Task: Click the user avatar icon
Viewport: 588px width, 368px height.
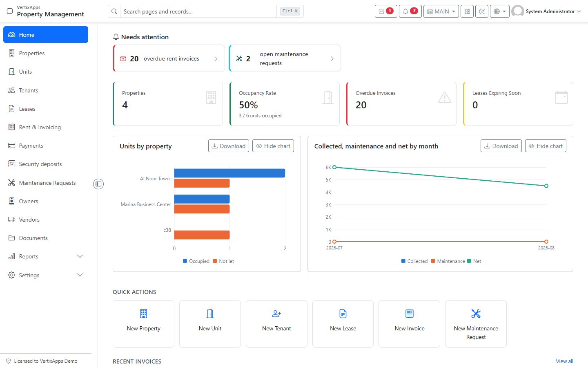Action: point(518,11)
